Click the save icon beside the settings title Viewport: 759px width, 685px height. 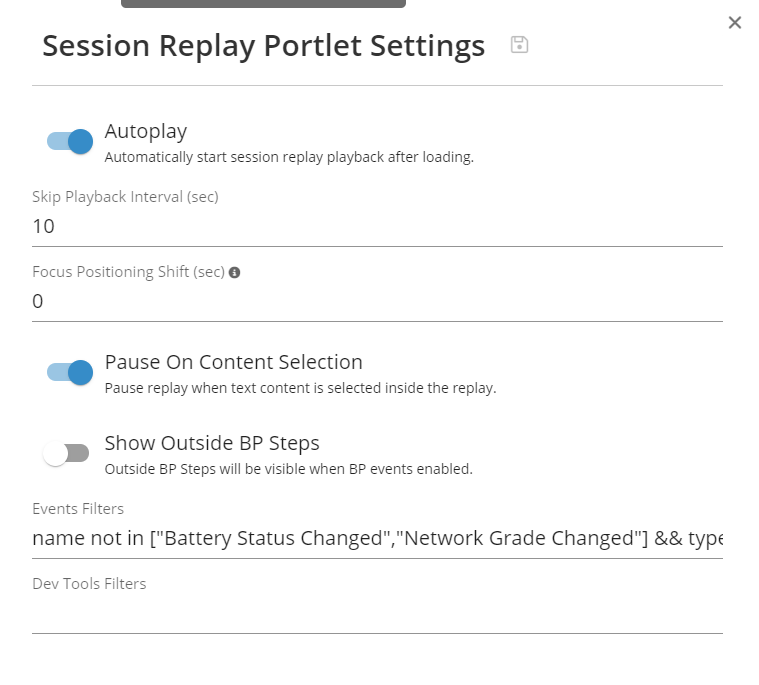click(519, 45)
